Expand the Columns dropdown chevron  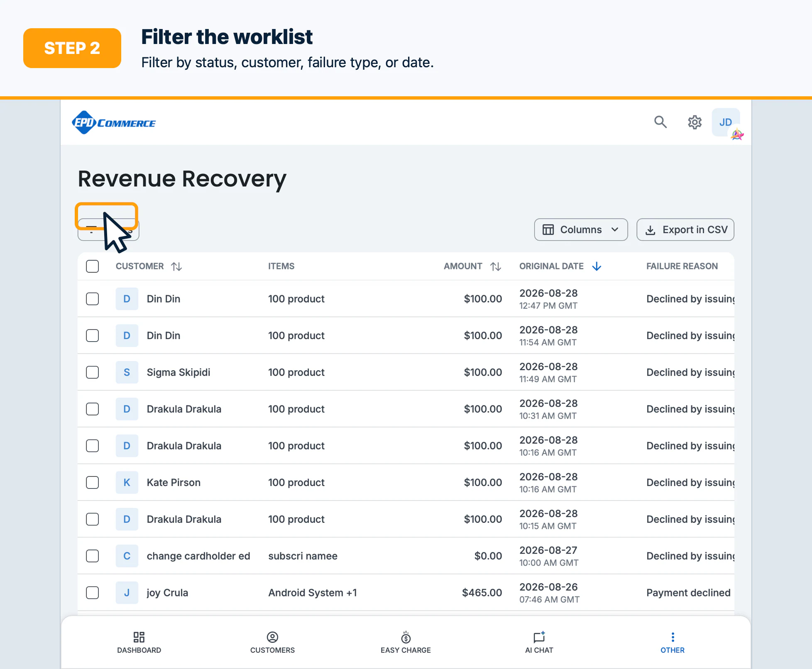coord(615,230)
